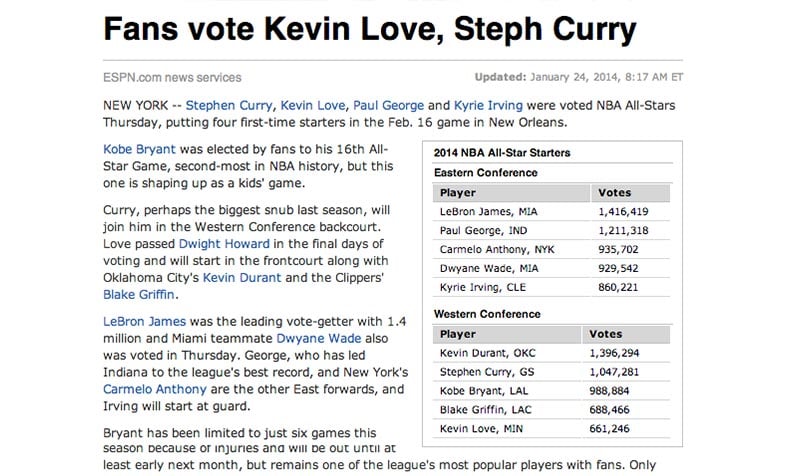Click the Kevin Love, MIN table row
This screenshot has height=476, width=790.
(x=552, y=429)
